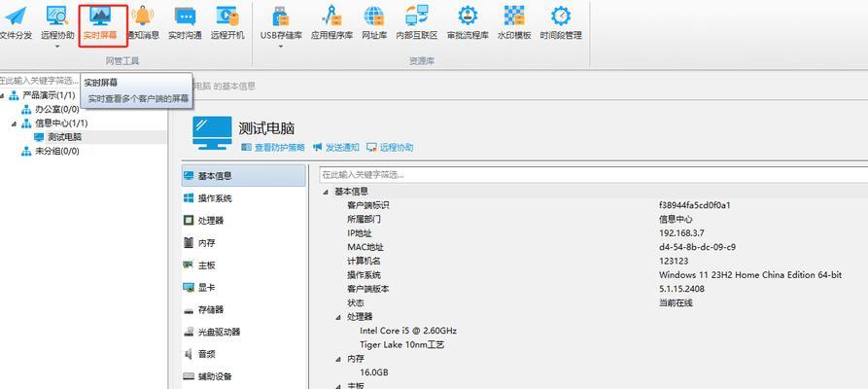
Task: Select the 内存 category in the list
Action: click(244, 243)
